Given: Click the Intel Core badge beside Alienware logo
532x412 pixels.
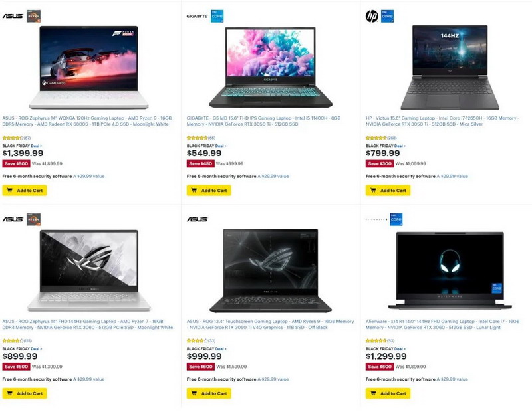Looking at the screenshot, I should pos(396,219).
